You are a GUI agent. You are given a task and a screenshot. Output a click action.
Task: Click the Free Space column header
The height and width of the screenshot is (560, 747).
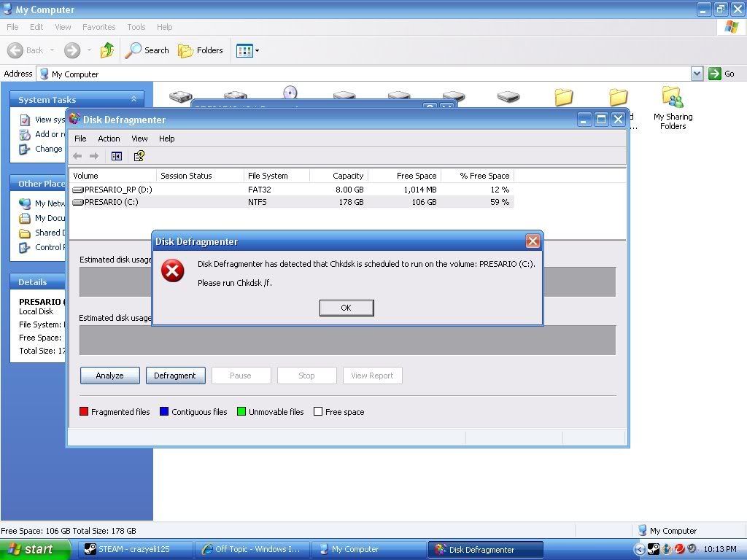coord(404,176)
